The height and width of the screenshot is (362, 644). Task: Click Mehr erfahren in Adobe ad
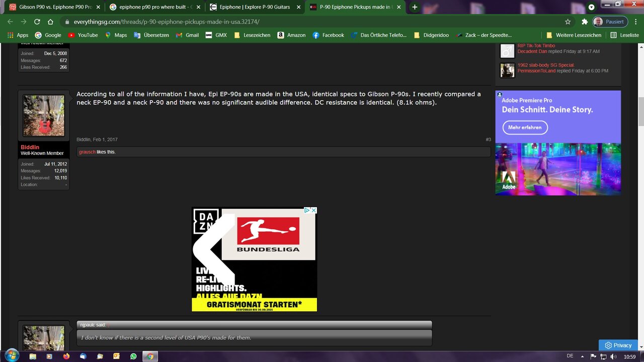525,127
